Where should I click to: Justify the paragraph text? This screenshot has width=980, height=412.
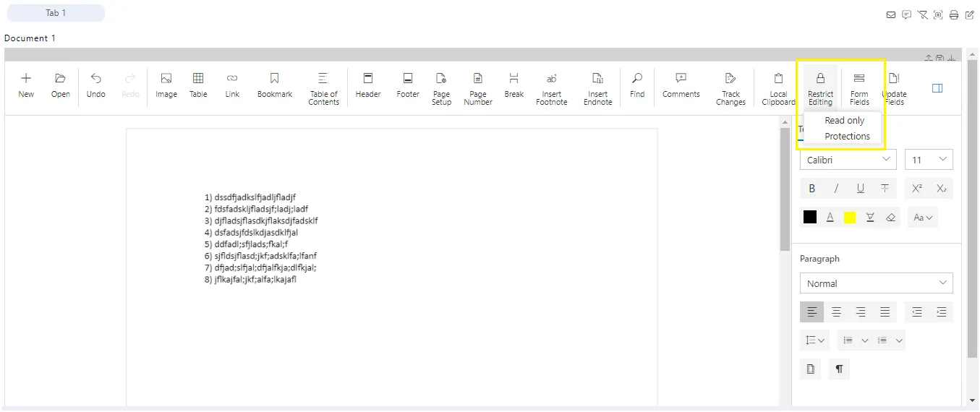tap(885, 312)
